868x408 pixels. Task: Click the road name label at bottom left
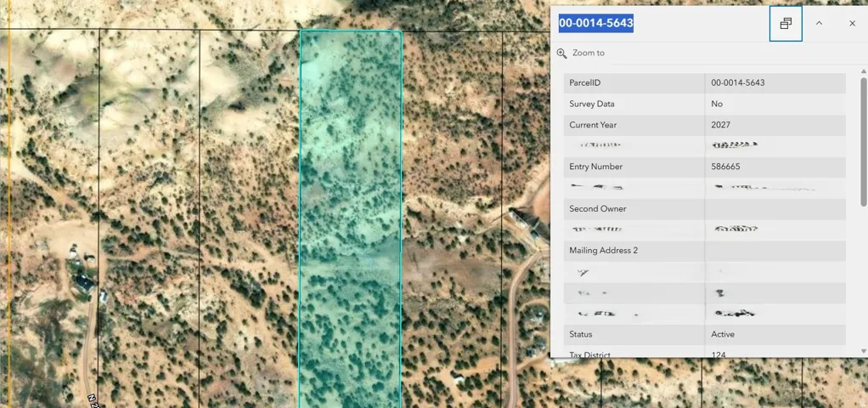coord(92,398)
